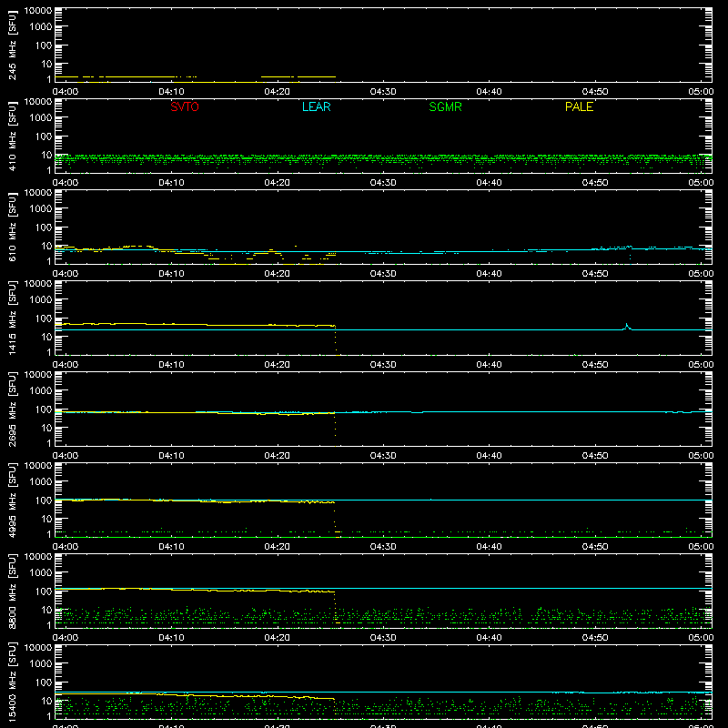Click the cyan LEAR spike in 1415 MHz plot

627,327
